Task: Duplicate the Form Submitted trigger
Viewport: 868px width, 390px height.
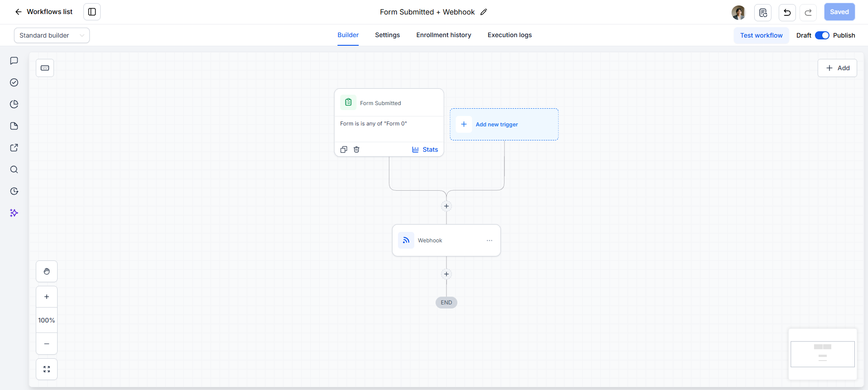Action: click(x=344, y=149)
